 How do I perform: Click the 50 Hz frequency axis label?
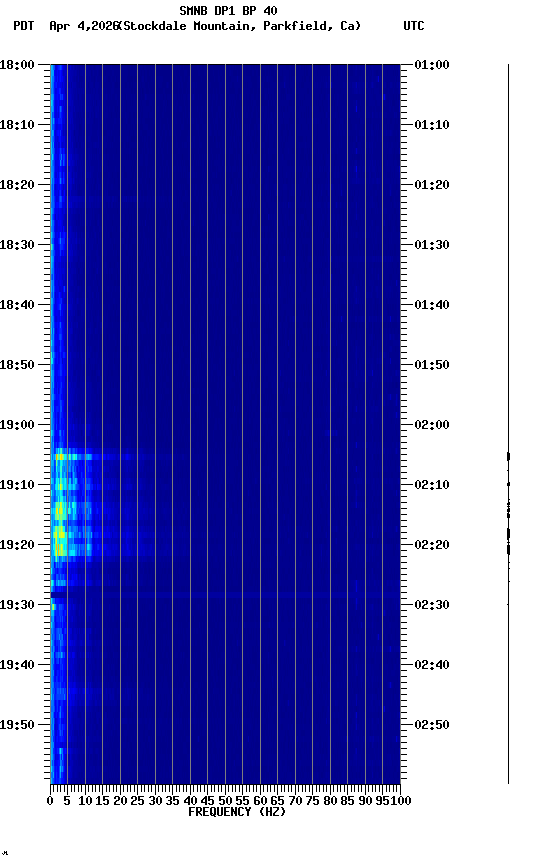(225, 801)
